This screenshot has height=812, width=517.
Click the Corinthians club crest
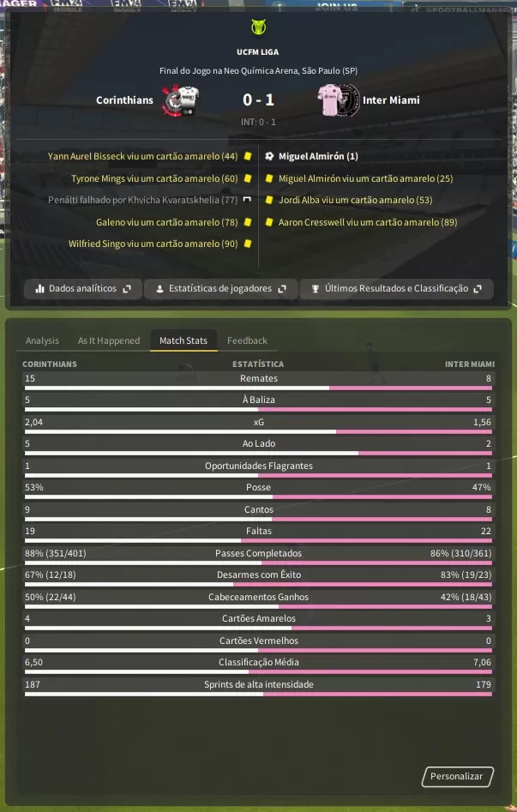pos(179,100)
